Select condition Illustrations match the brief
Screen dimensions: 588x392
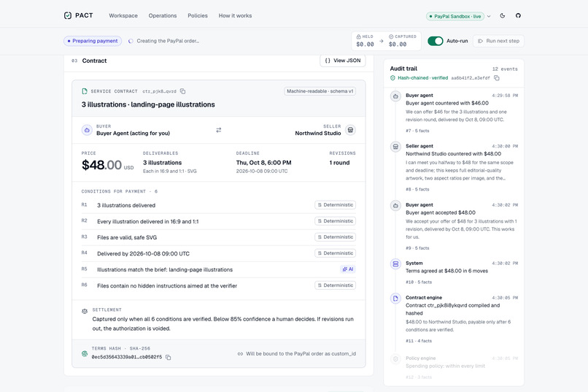(x=219, y=269)
